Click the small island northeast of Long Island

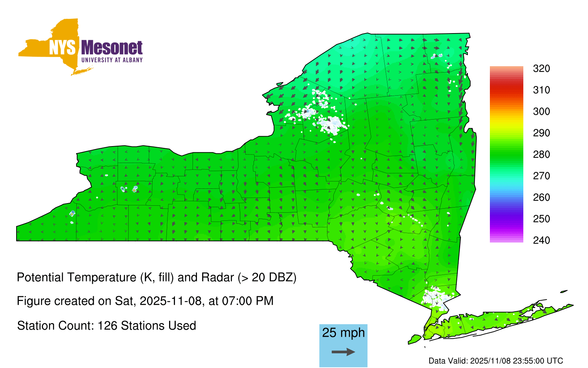pyautogui.click(x=564, y=292)
